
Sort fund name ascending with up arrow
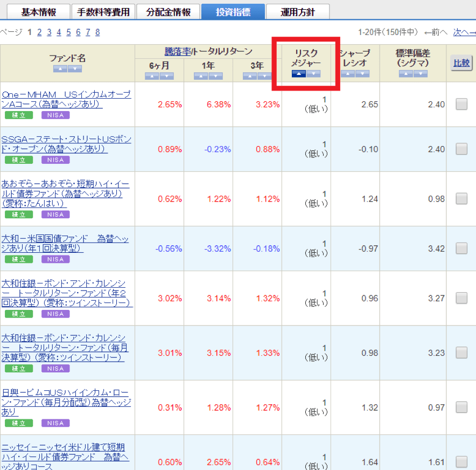[x=60, y=69]
